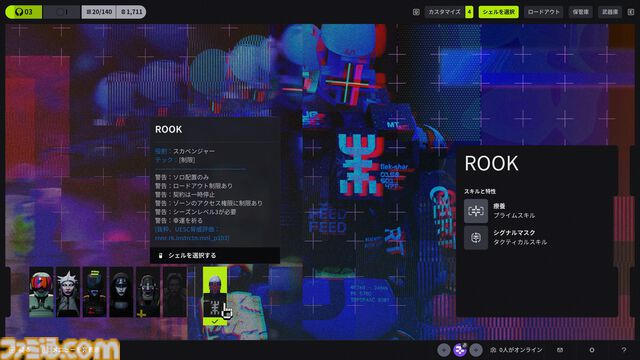Click the 20/140 inventory counter
Viewport: 640px width, 360px height.
tap(99, 12)
